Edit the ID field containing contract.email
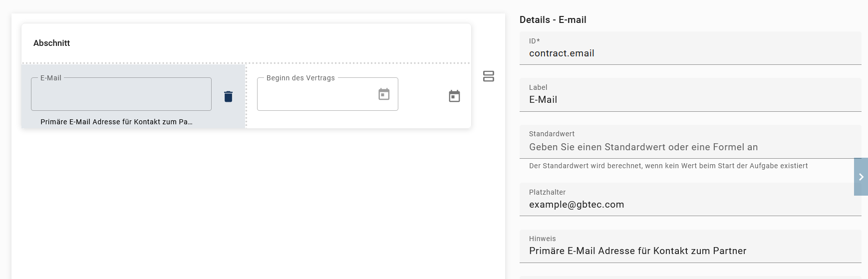 [690, 53]
